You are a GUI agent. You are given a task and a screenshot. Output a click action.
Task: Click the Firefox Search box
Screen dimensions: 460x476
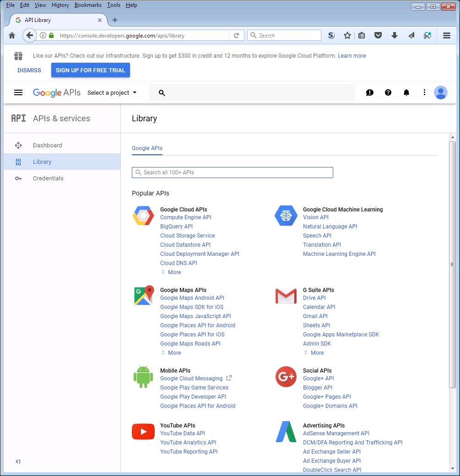click(x=284, y=36)
